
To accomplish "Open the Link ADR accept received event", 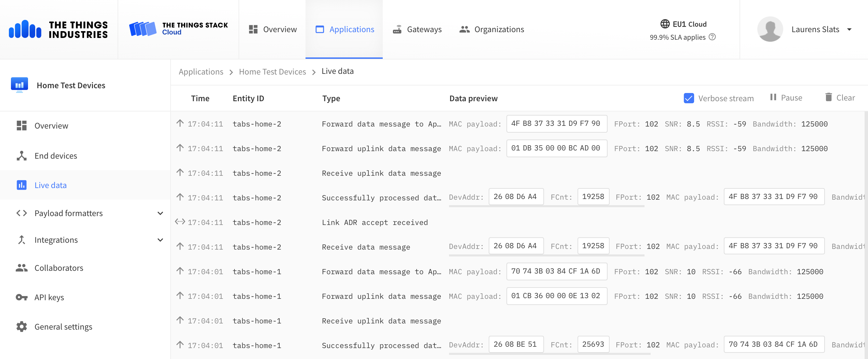I will point(375,223).
